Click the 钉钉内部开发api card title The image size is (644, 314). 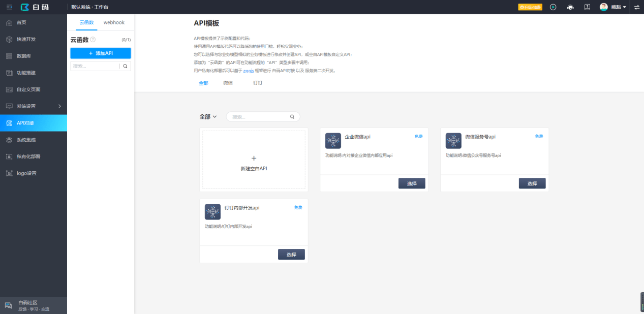click(x=242, y=208)
